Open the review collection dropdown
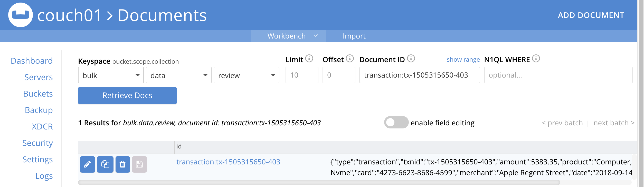The width and height of the screenshot is (644, 187). tap(246, 75)
